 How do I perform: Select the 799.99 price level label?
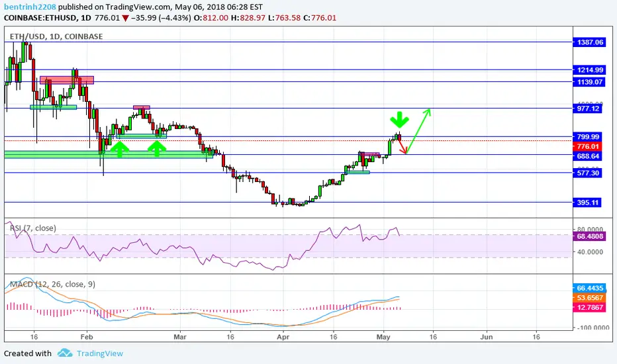pos(588,137)
